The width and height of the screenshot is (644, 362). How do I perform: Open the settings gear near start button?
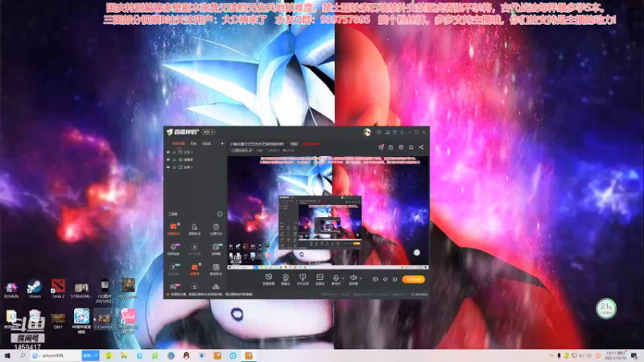[x=394, y=279]
